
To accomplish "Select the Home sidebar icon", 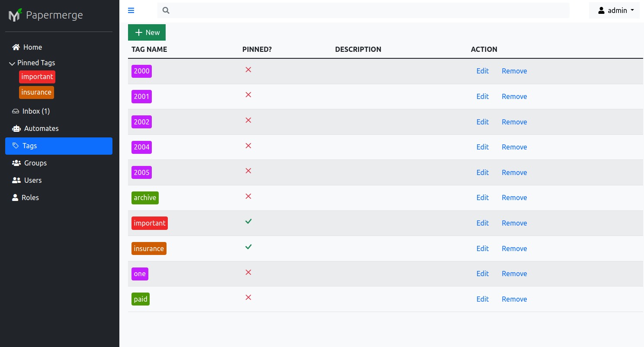I will click(16, 47).
